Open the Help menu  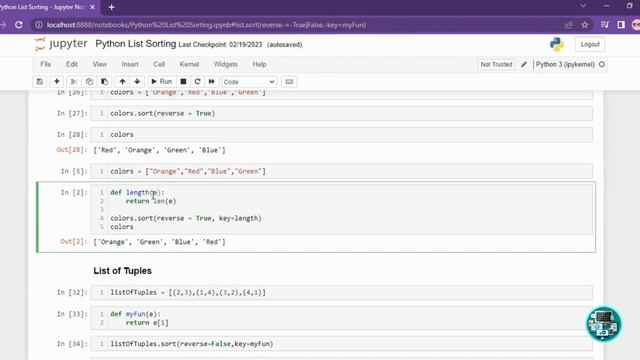tap(259, 64)
